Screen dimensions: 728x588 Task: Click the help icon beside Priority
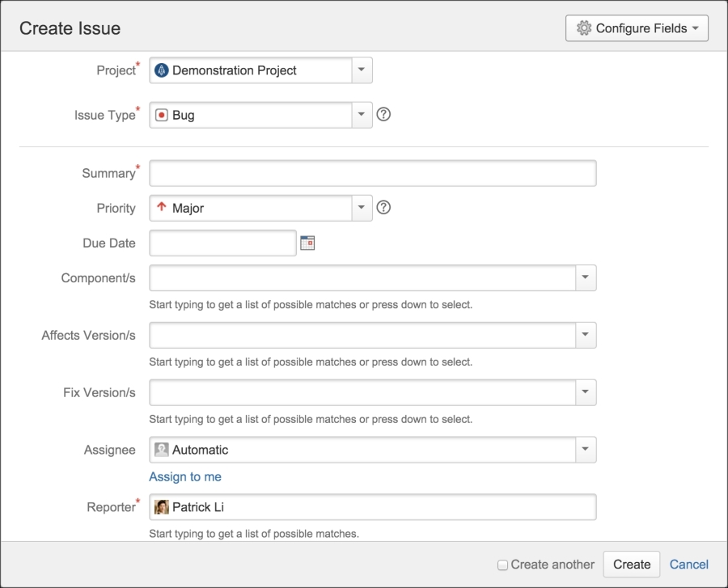(x=383, y=207)
